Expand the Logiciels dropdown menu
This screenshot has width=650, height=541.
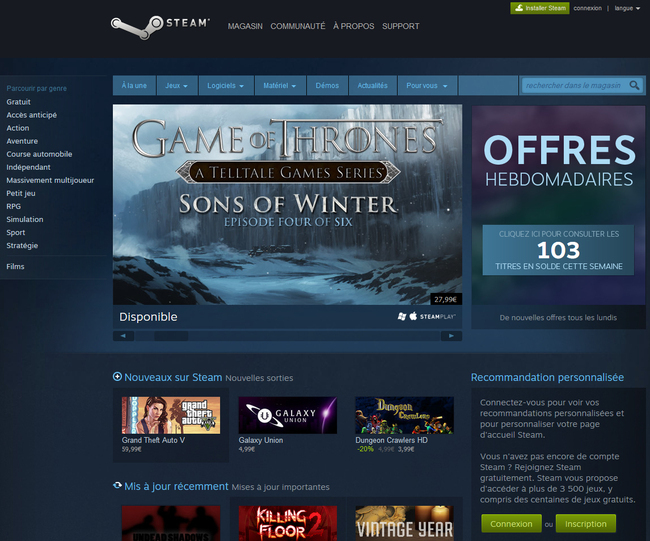point(226,85)
